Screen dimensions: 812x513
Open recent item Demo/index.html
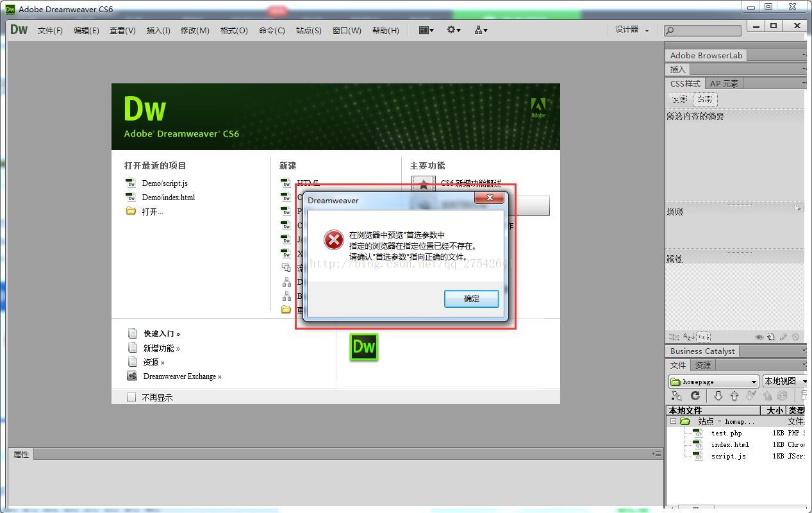(x=169, y=198)
